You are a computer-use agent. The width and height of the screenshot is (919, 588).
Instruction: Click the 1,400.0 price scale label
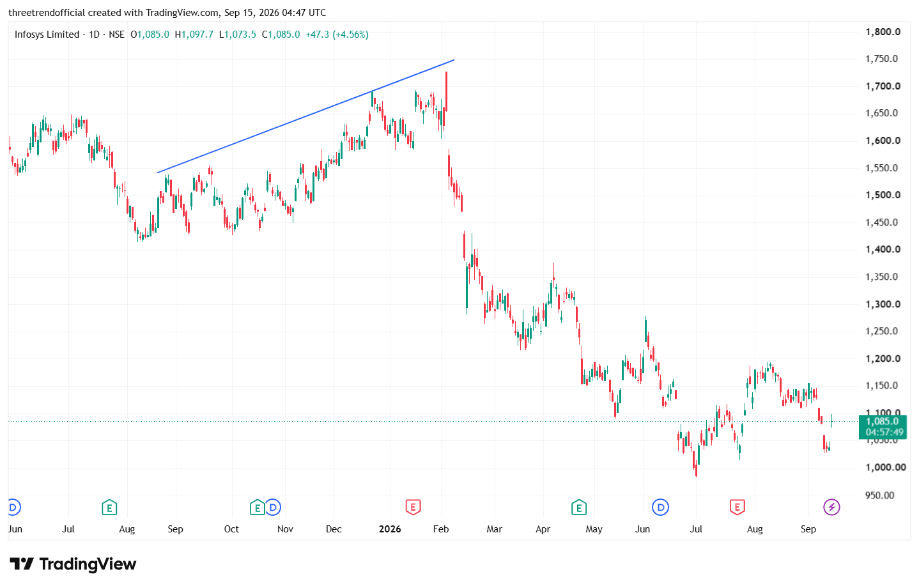[x=883, y=249]
